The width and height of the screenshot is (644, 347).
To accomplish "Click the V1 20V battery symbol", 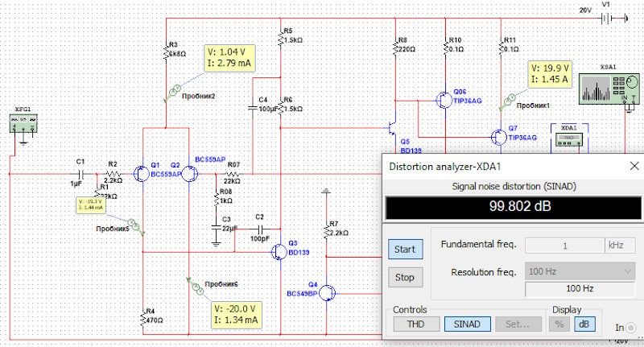I will coord(618,17).
